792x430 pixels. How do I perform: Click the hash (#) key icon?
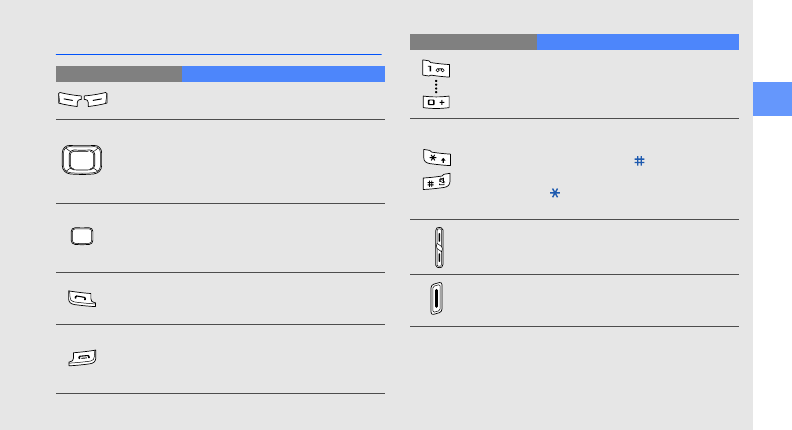(436, 181)
